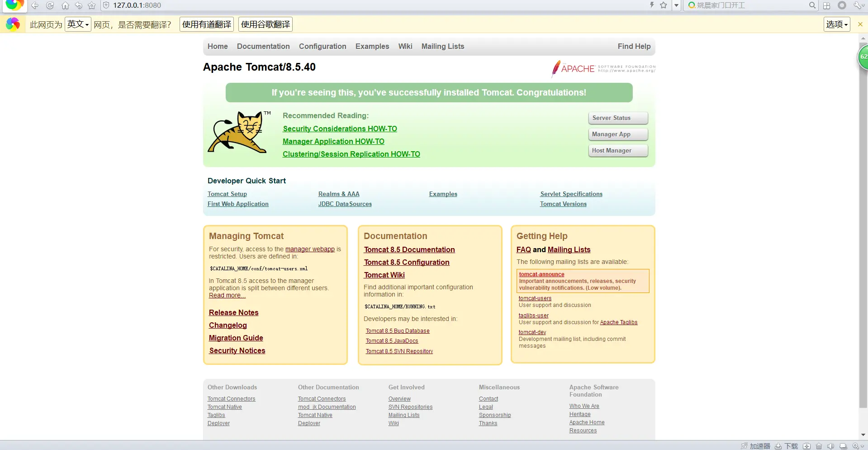The width and height of the screenshot is (868, 450).
Task: Click Find Help in navigation bar
Action: [x=634, y=46]
